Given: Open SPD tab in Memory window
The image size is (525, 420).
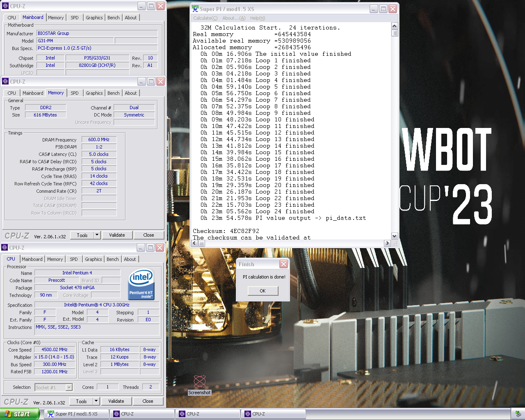Looking at the screenshot, I should (75, 93).
